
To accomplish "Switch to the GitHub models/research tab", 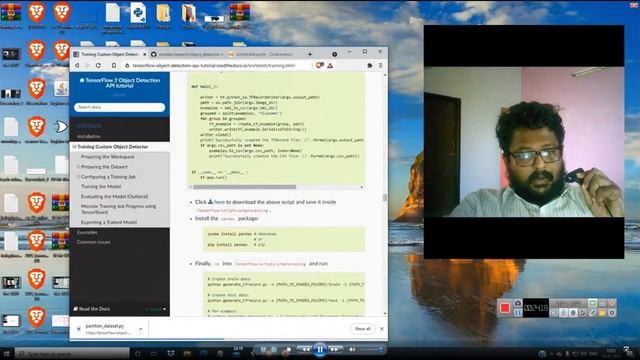I will pyautogui.click(x=187, y=54).
